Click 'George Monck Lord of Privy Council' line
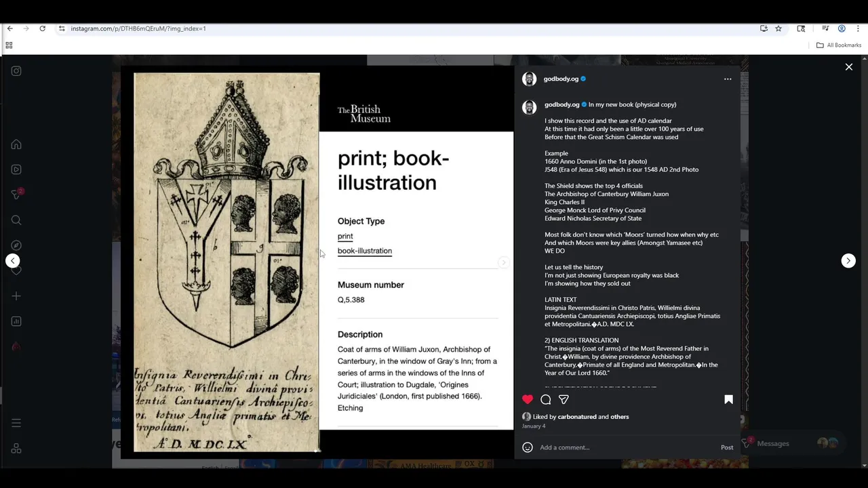868x488 pixels. 595,210
